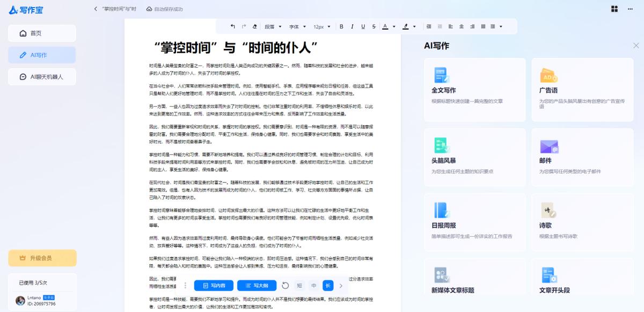Open AI聊天机器人 in sidebar
This screenshot has height=312, width=644.
tap(42, 77)
